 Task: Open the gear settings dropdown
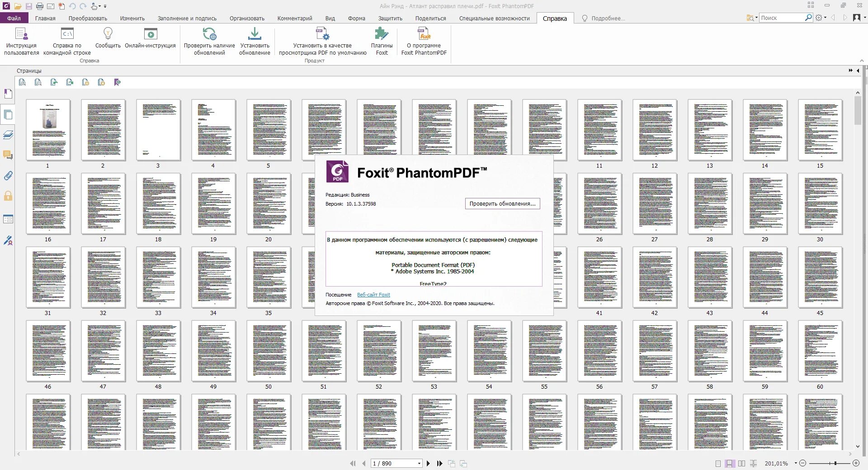point(821,18)
